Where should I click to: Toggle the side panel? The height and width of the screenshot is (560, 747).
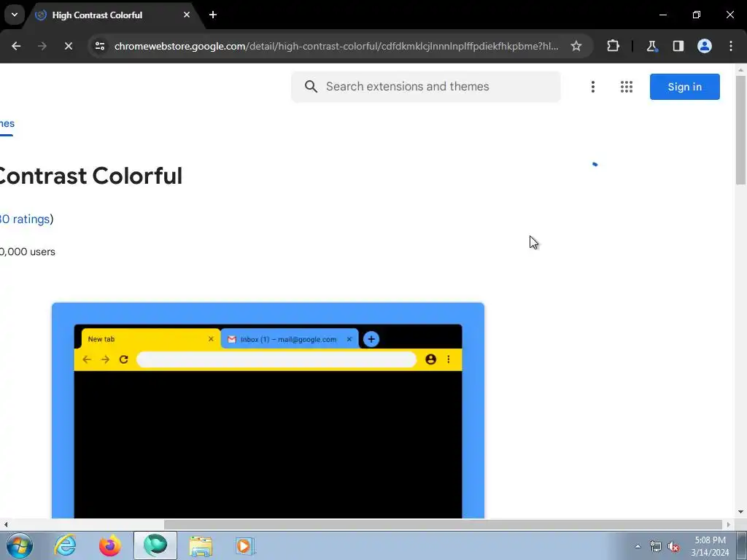pos(678,46)
